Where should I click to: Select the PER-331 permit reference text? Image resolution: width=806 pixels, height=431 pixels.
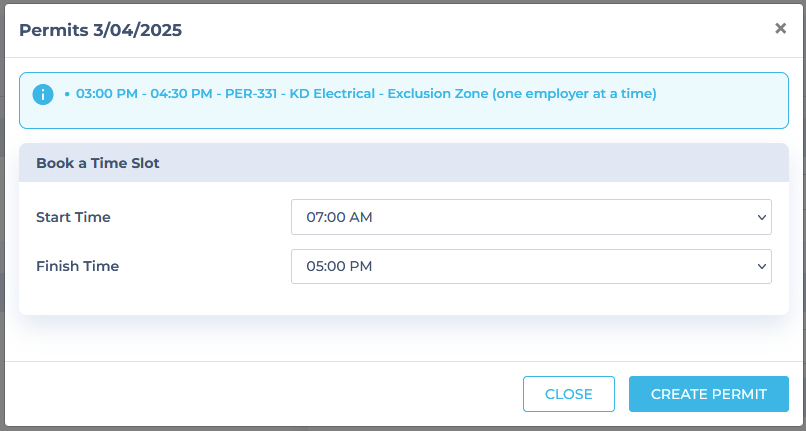pyautogui.click(x=251, y=94)
